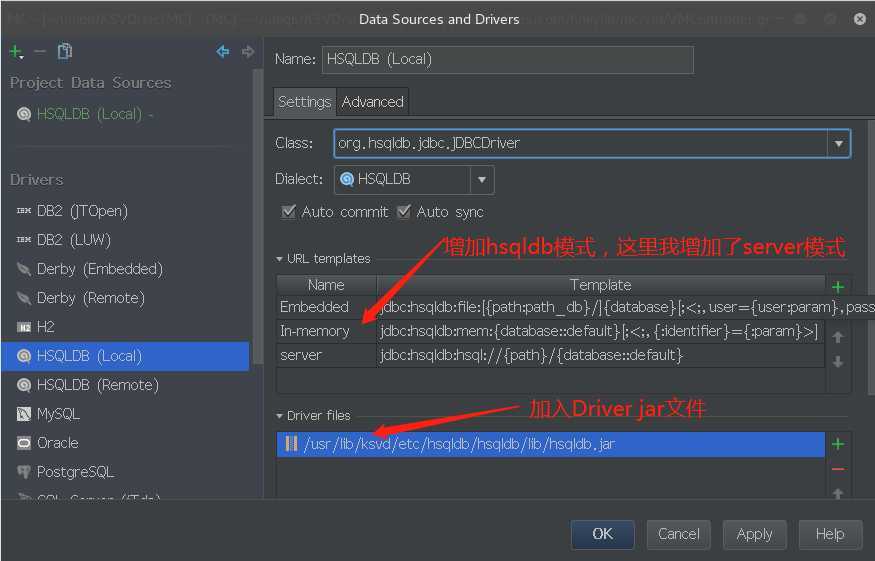Image resolution: width=875 pixels, height=561 pixels.
Task: Select the PostgreSQL driver
Action: pos(75,472)
